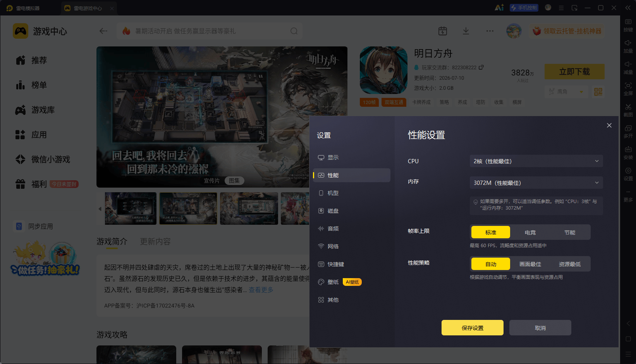Image resolution: width=636 pixels, height=364 pixels.
Task: Click the 更多 more toolbar icon
Action: coord(628,196)
